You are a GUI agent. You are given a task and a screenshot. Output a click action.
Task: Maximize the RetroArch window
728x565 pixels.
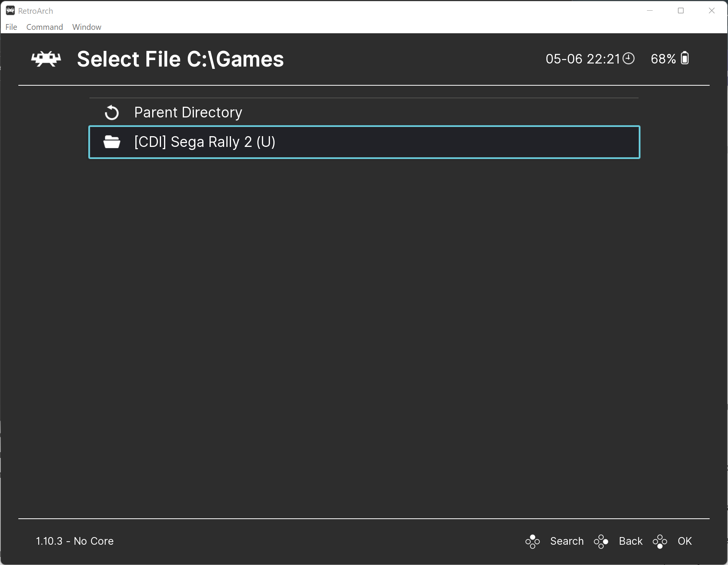(681, 11)
